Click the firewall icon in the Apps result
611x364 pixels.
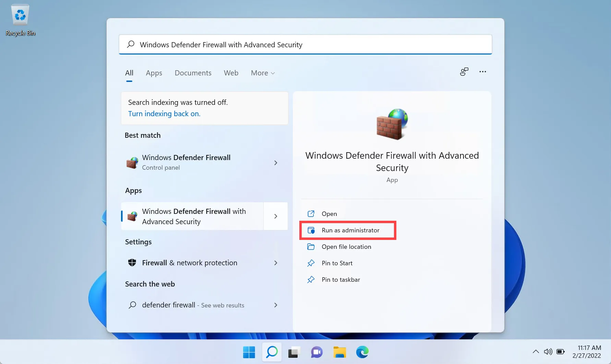132,216
